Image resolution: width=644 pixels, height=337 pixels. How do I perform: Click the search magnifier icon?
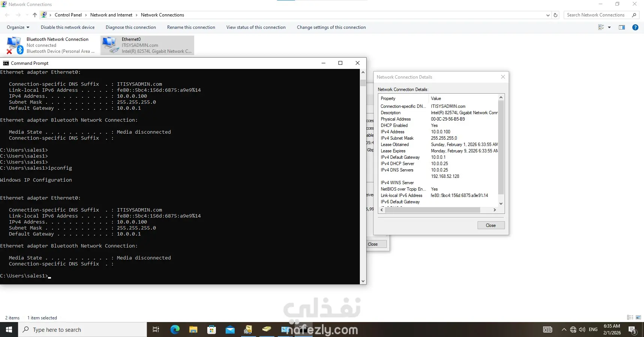tap(634, 15)
